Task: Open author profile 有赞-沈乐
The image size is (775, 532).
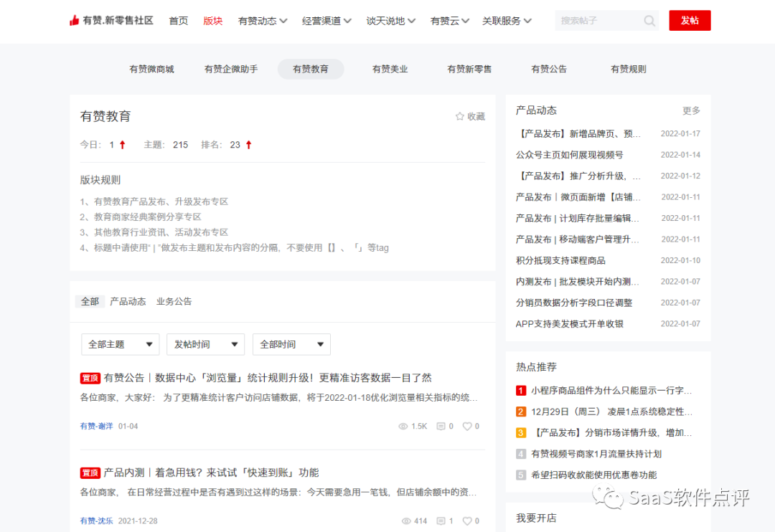Action: 96,521
